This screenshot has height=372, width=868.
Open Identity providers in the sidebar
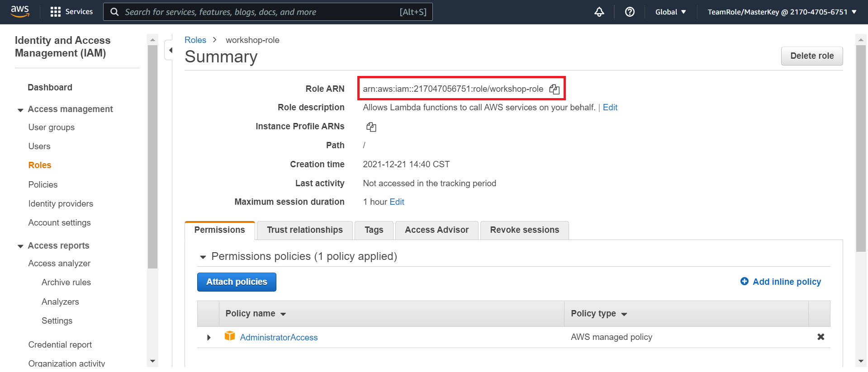tap(61, 204)
